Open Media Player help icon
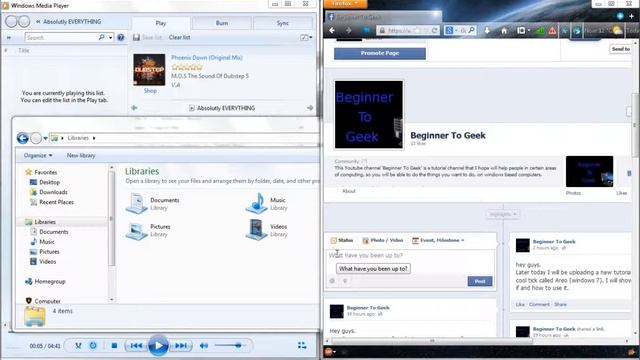This screenshot has width=640, height=360. [121, 38]
